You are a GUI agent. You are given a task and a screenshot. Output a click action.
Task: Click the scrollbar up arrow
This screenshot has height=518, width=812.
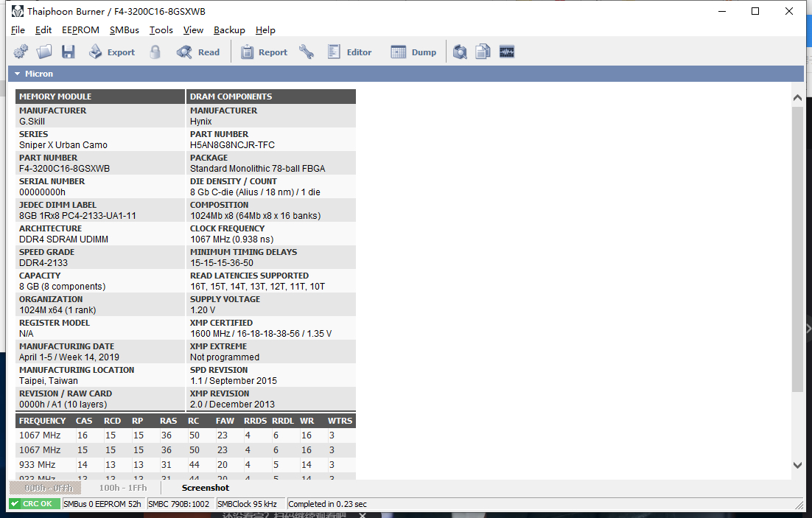(x=797, y=97)
